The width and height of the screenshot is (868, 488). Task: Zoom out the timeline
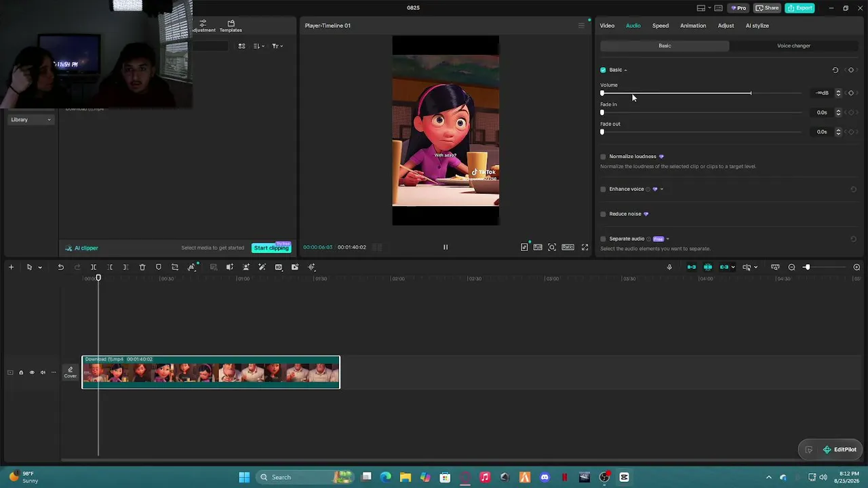(791, 267)
